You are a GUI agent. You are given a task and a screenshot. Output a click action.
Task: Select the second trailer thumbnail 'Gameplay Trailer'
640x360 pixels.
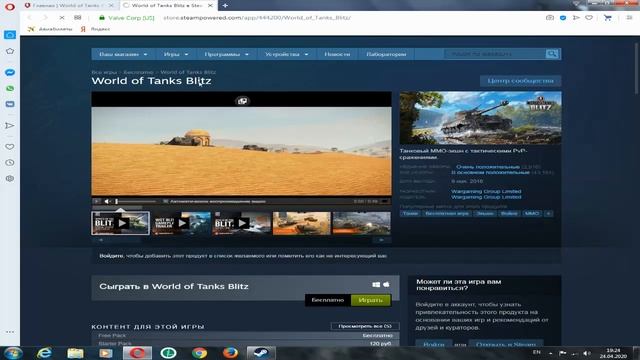pyautogui.click(x=181, y=223)
